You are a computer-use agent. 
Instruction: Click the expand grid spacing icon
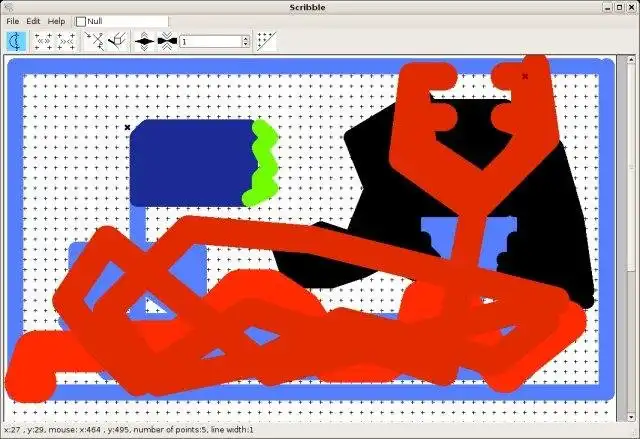tap(43, 41)
